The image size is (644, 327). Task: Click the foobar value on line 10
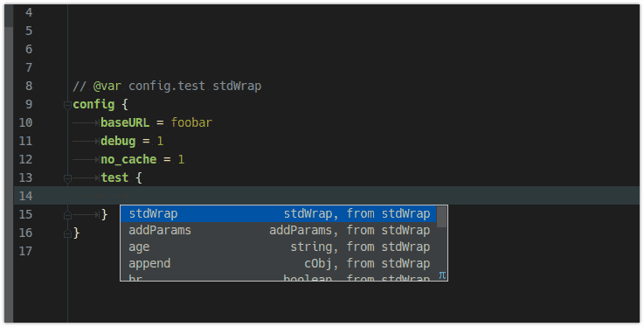tap(191, 122)
